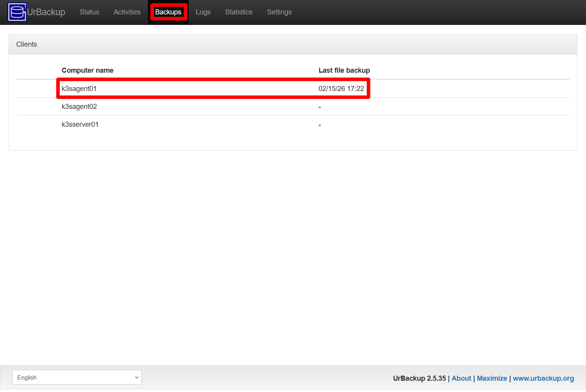
Task: Click the 02/15/26 17:22 backup timestamp
Action: (342, 88)
